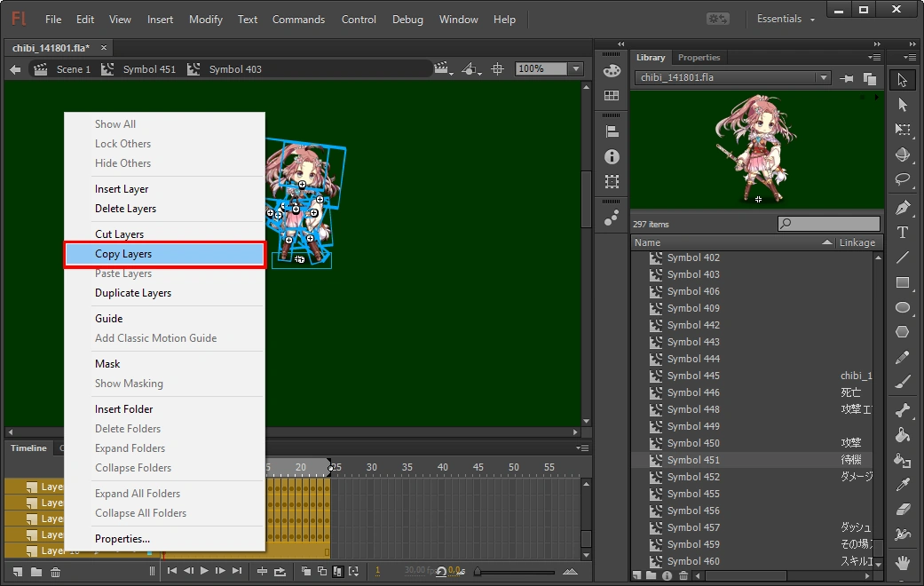Choose the Lasso tool
The image size is (924, 586).
903,178
